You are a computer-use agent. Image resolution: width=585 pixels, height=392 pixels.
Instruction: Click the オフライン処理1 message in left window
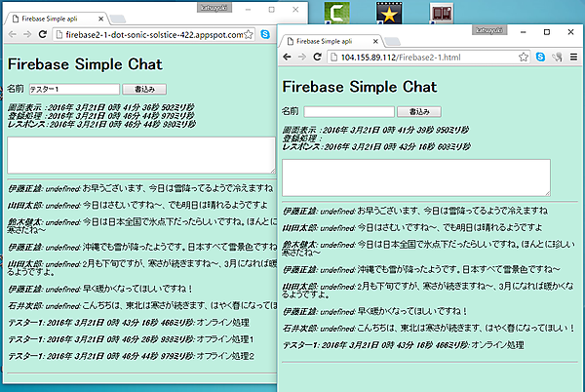tap(131, 339)
